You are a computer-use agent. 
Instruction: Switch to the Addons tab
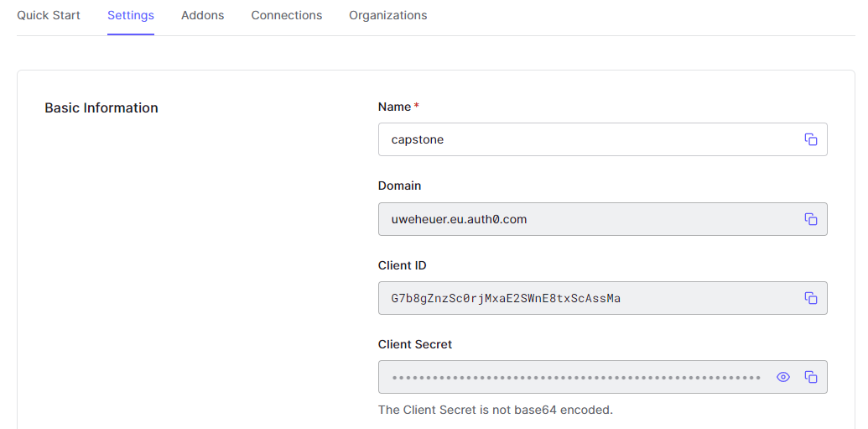202,16
